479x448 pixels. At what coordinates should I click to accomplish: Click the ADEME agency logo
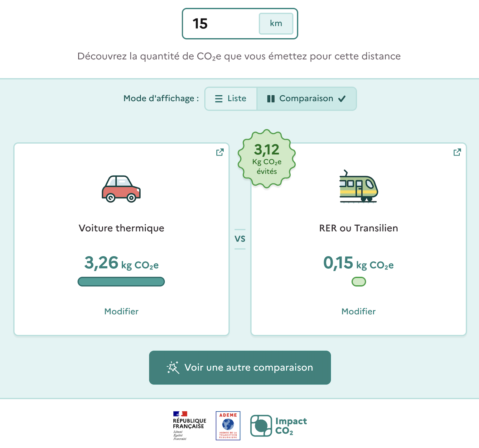point(228,426)
